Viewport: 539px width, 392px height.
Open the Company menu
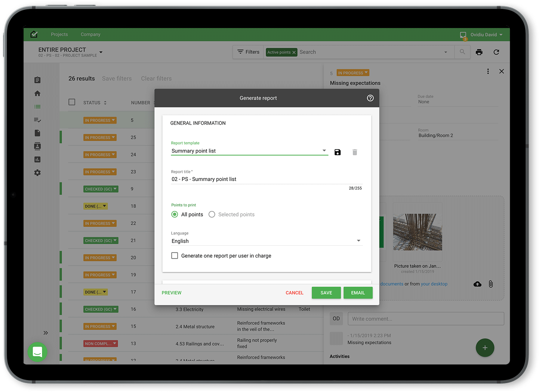coord(90,34)
